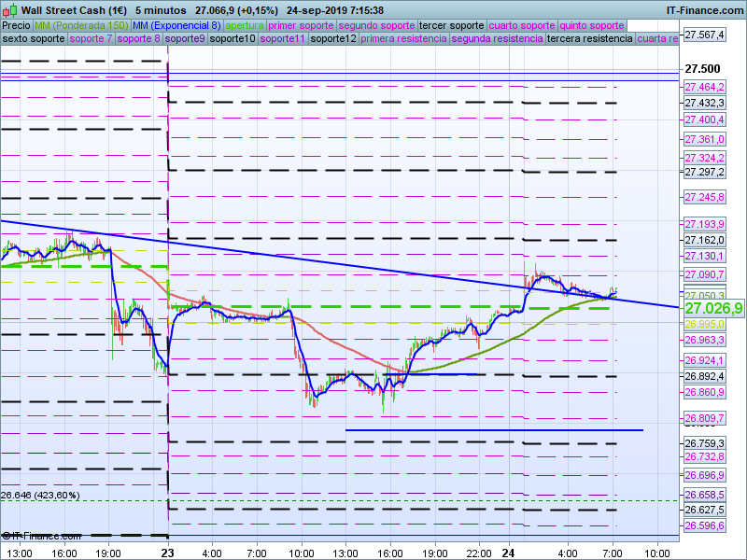The image size is (747, 560).
Task: Select the primera resistencia label
Action: tap(403, 39)
